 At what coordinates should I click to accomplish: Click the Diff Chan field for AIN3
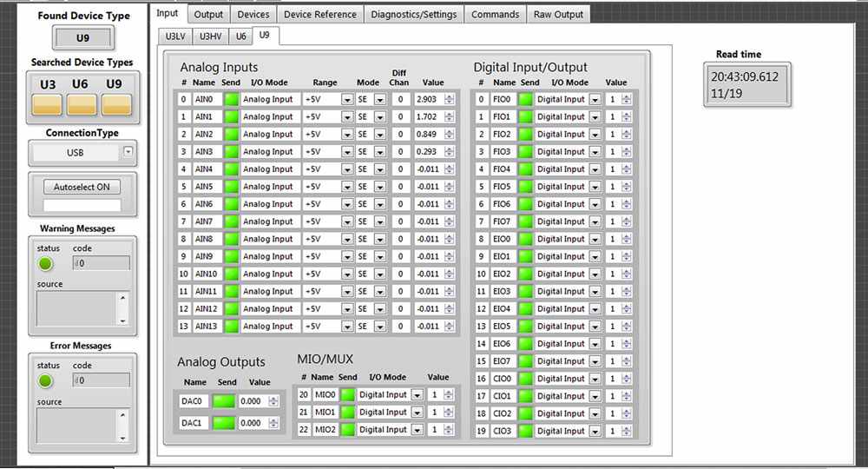(x=401, y=151)
